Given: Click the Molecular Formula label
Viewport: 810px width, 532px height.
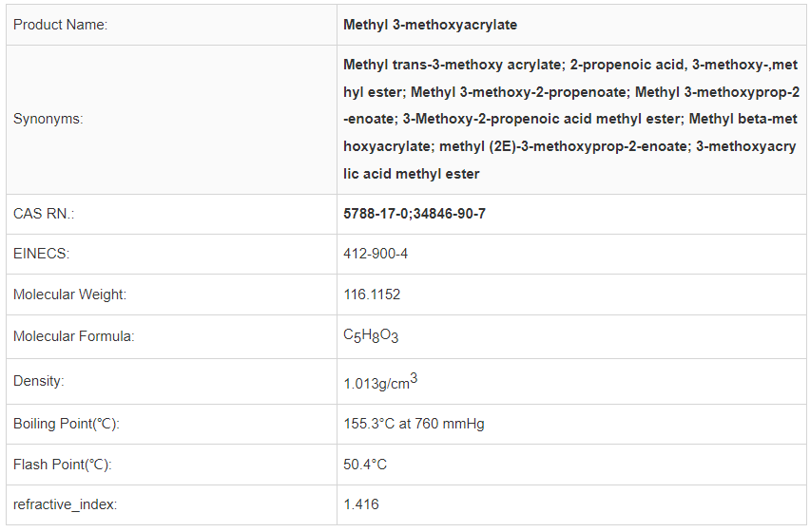Looking at the screenshot, I should 73,336.
